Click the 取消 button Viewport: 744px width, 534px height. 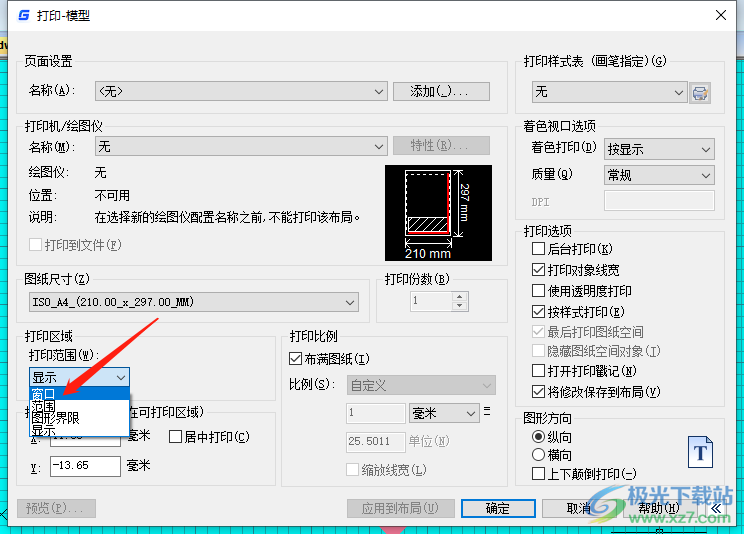[x=579, y=508]
